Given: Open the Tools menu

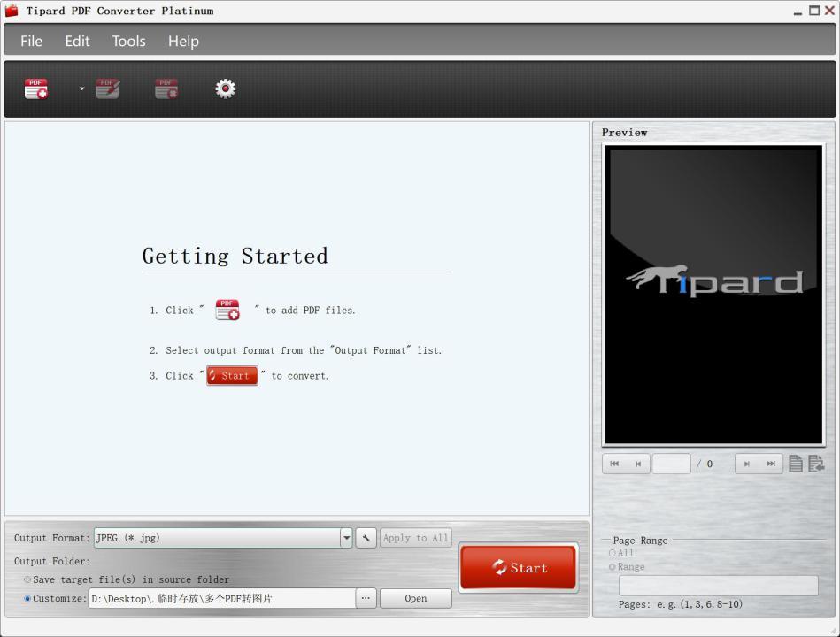Looking at the screenshot, I should click(x=128, y=42).
